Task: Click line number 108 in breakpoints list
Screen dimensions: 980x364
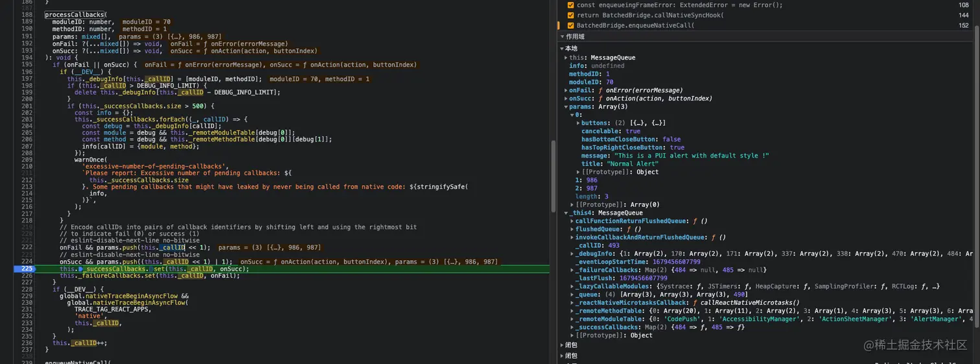Action: click(x=963, y=5)
